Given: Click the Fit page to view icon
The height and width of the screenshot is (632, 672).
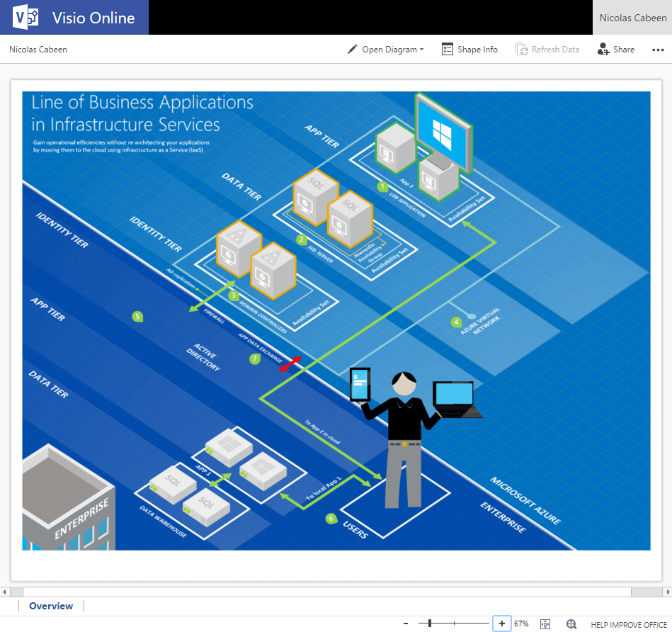Looking at the screenshot, I should pos(545,623).
